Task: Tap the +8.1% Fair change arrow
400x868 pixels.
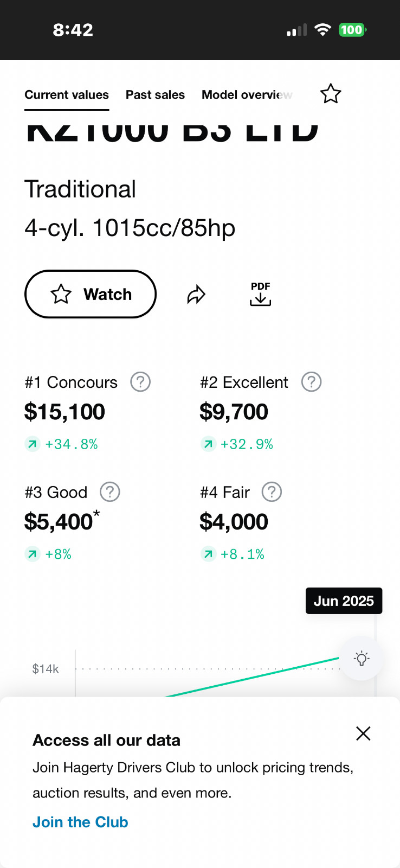Action: (x=208, y=554)
